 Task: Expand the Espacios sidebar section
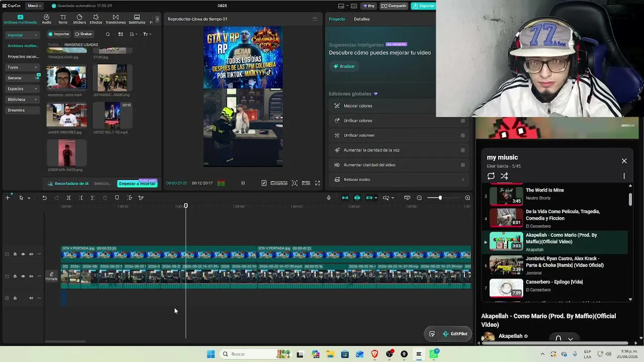[36, 88]
